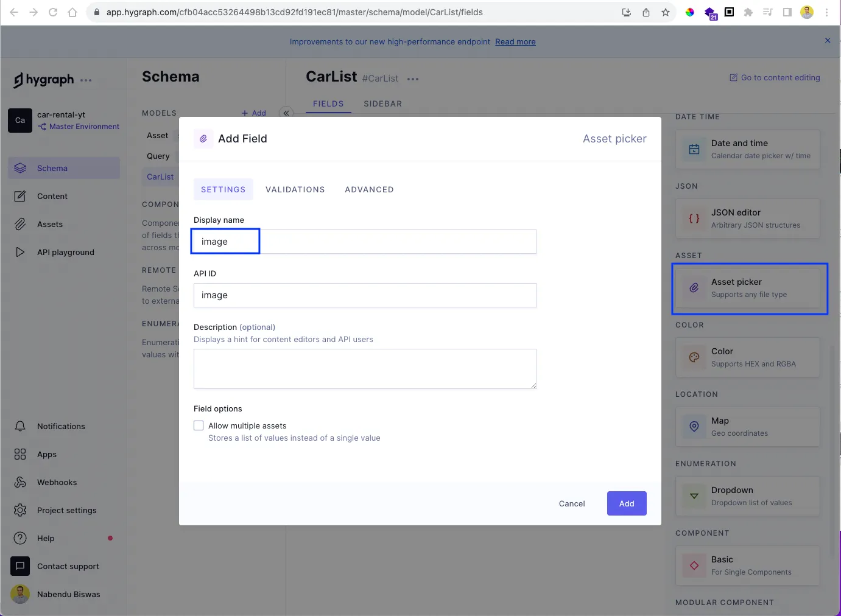Enable Allow multiple assets checkbox
Viewport: 841px width, 616px height.
(199, 425)
